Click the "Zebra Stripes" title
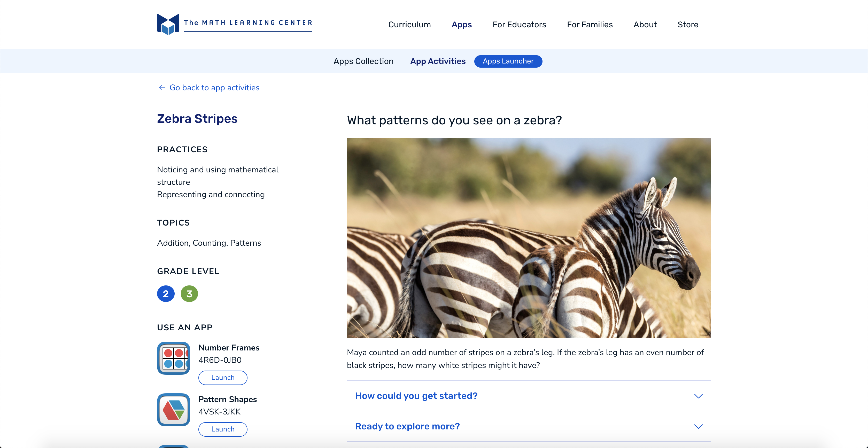Viewport: 868px width, 448px height. [x=197, y=119]
